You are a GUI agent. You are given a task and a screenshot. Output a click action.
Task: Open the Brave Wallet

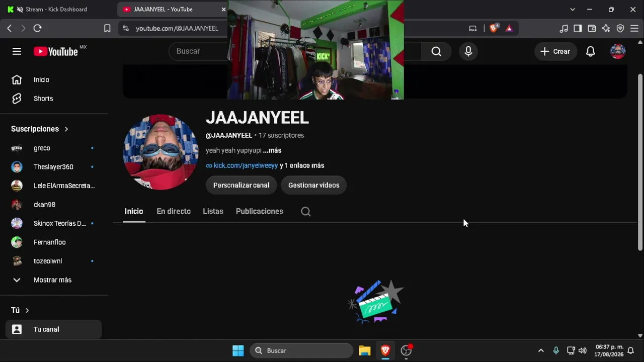coord(592,29)
